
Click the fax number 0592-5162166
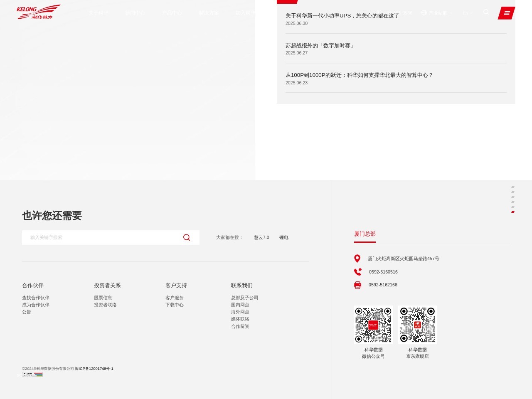tap(383, 285)
